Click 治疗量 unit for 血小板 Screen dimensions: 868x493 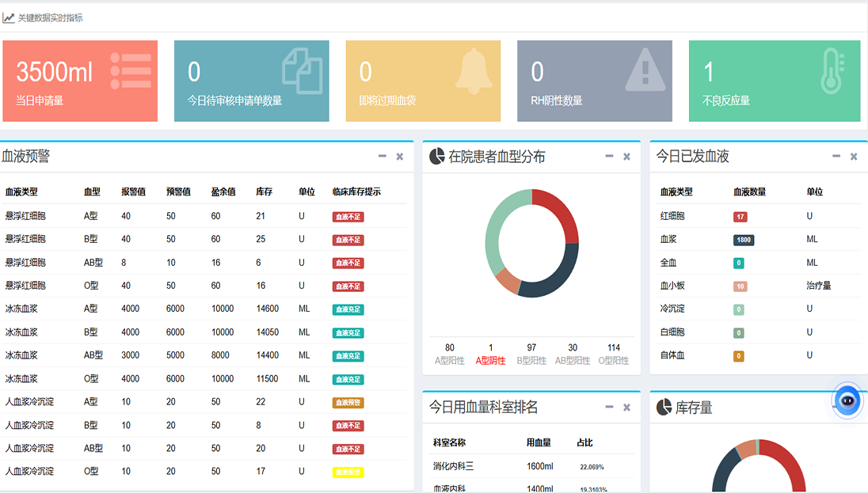pos(819,286)
